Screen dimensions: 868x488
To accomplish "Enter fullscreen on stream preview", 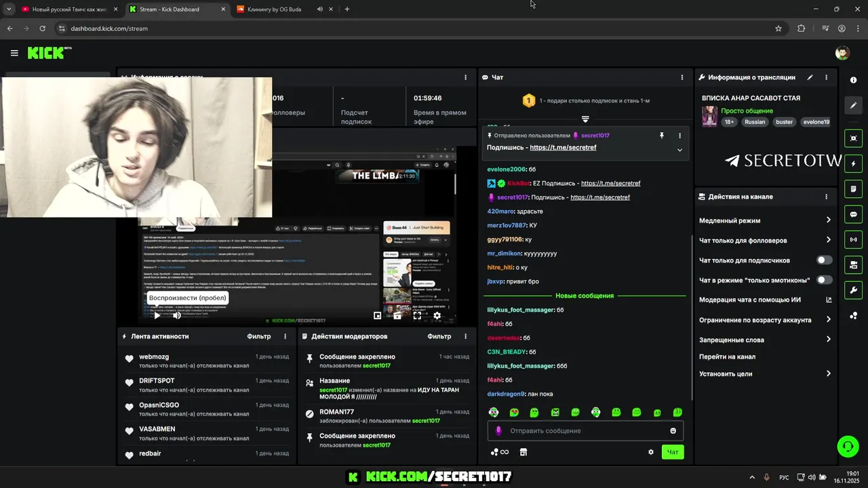I will pyautogui.click(x=417, y=315).
